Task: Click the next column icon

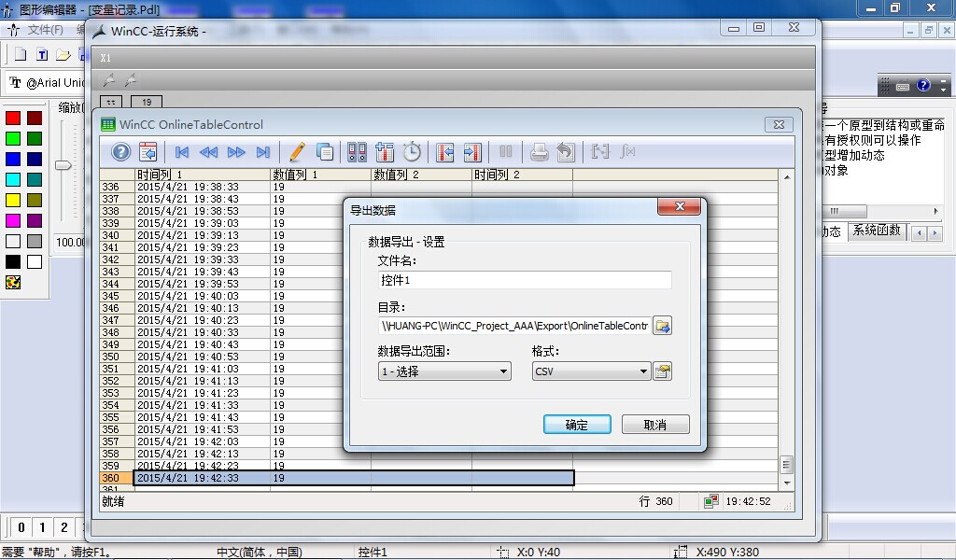Action: pyautogui.click(x=472, y=151)
